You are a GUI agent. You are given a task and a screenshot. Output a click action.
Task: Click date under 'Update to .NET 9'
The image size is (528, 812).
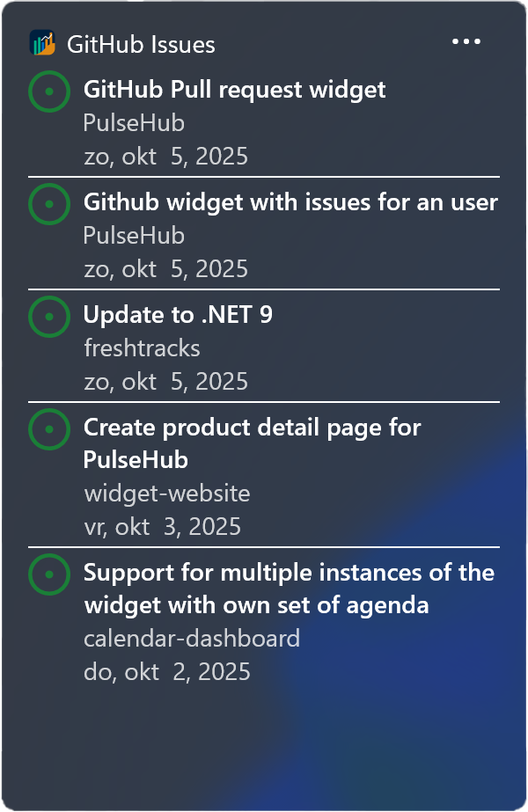pos(165,382)
